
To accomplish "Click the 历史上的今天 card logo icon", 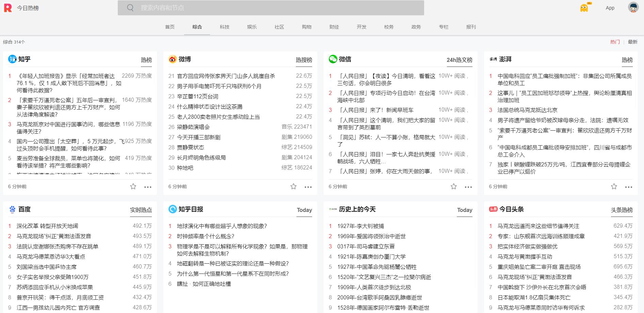I will coord(333,209).
